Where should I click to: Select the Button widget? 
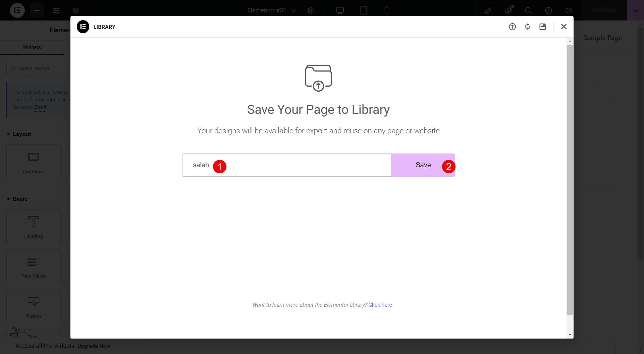[x=34, y=307]
